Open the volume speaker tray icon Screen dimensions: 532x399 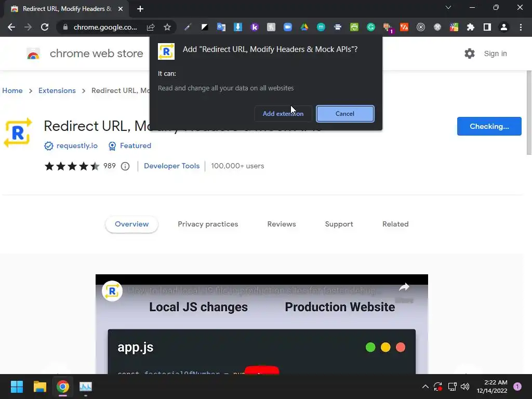tap(465, 387)
